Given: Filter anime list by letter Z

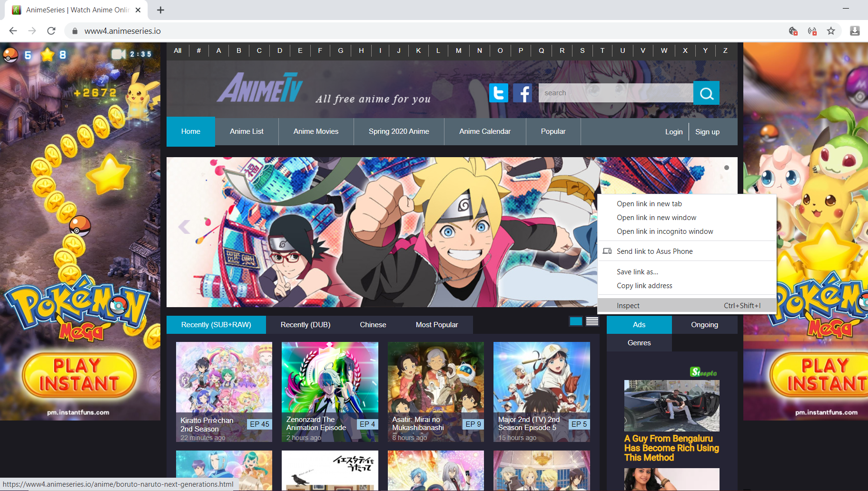Looking at the screenshot, I should coord(725,50).
